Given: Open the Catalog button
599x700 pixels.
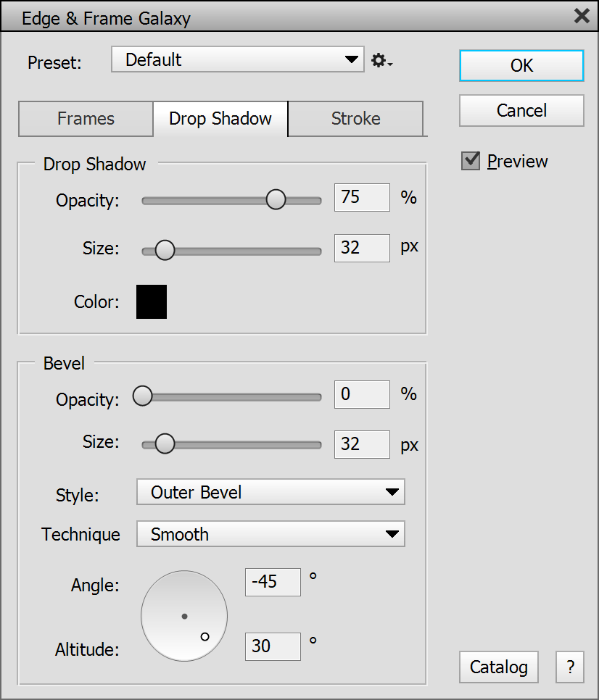Looking at the screenshot, I should point(498,667).
